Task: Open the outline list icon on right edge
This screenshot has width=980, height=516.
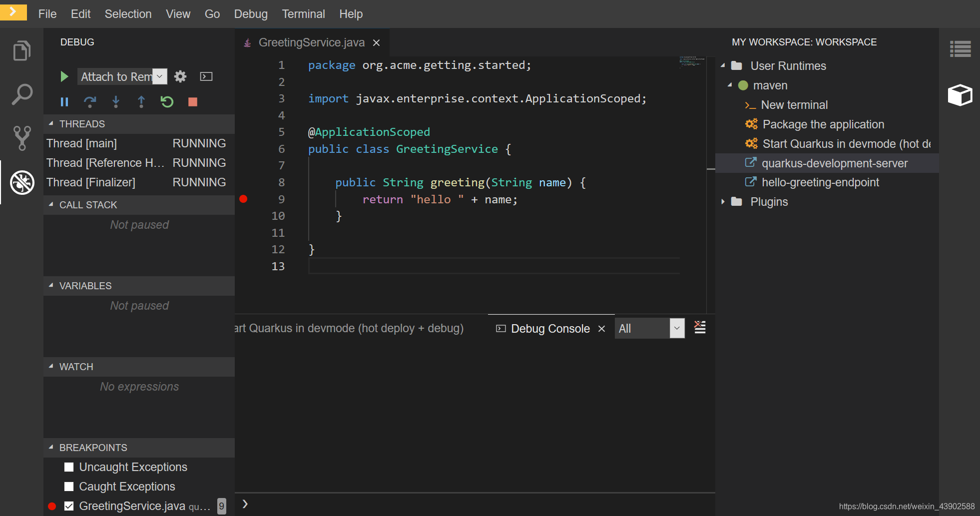Action: tap(960, 49)
